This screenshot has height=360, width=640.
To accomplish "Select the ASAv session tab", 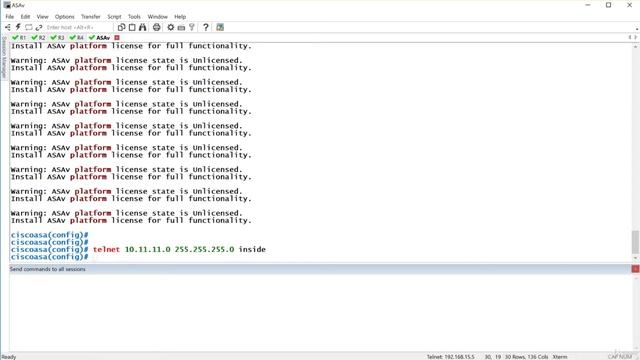I will pos(100,38).
